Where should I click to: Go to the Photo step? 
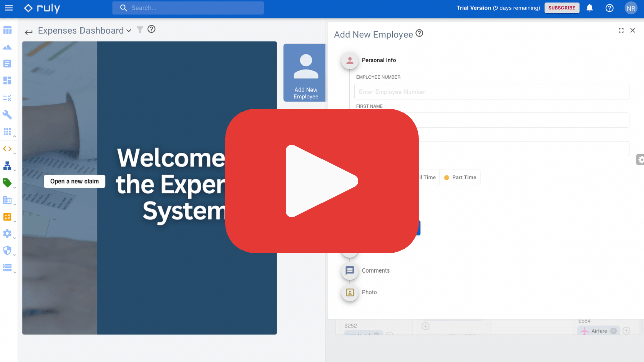(x=359, y=292)
